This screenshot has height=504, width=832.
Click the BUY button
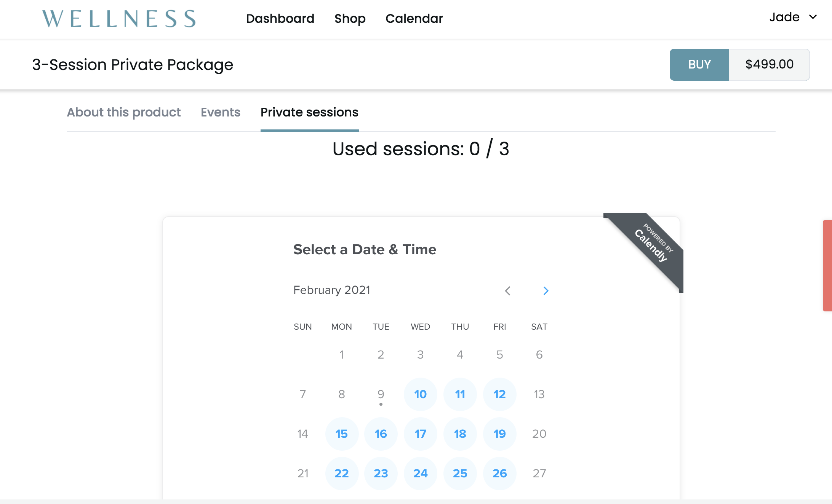click(699, 64)
